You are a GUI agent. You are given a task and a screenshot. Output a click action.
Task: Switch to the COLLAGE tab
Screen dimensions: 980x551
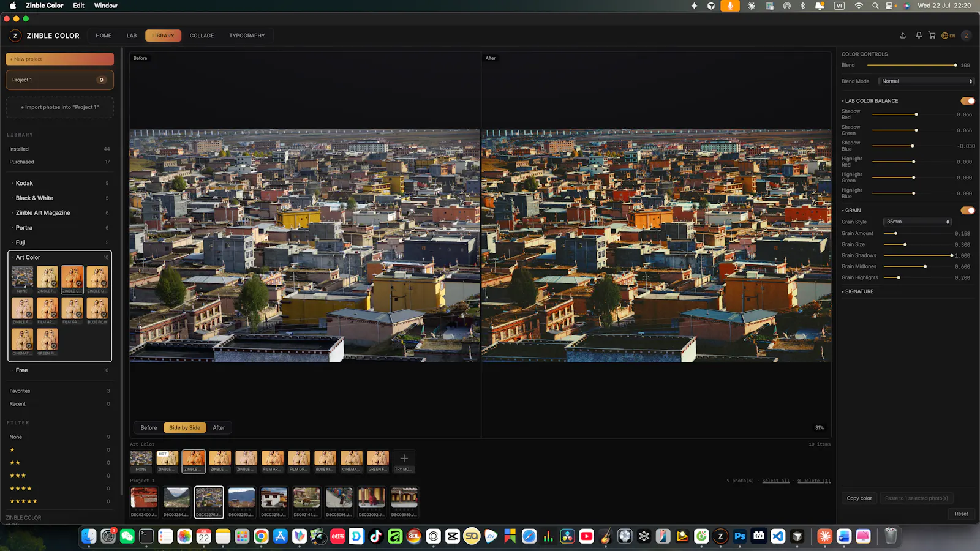coord(202,36)
